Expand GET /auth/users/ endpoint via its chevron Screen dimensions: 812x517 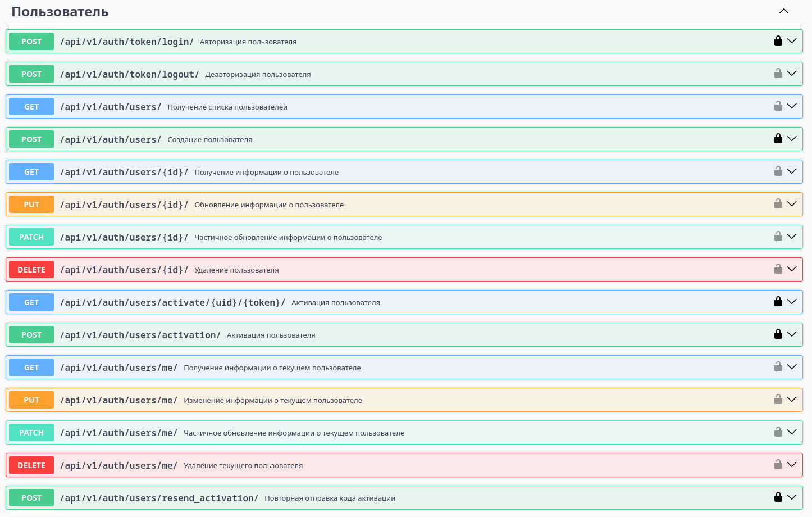pos(792,106)
